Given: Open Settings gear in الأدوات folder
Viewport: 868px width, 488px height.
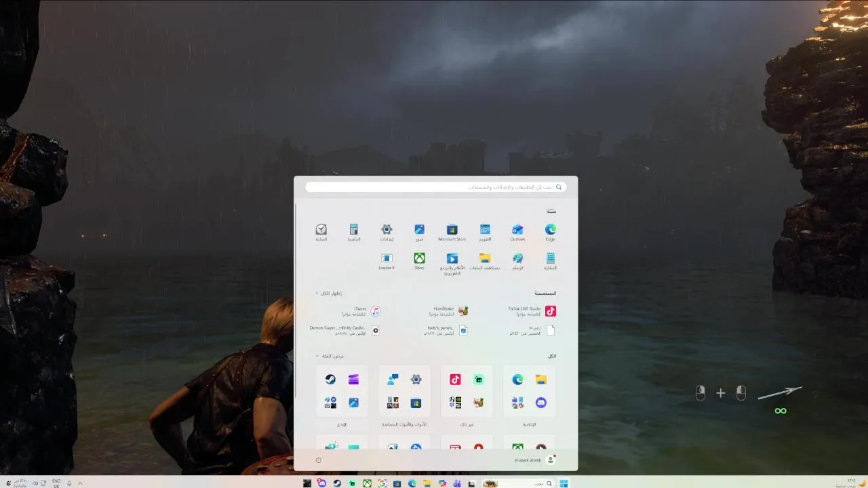Looking at the screenshot, I should [416, 380].
